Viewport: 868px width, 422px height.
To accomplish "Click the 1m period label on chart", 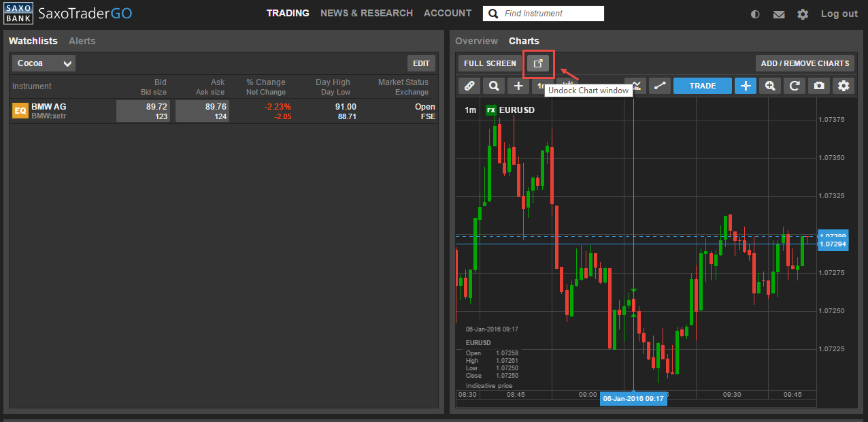I will 470,110.
